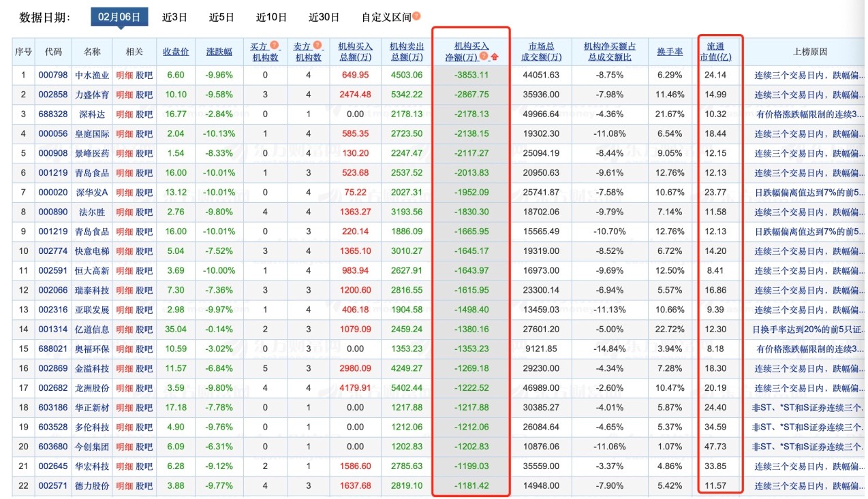Open 股吧 forum for 深科达
Screen dimensions: 868x499
(144, 114)
